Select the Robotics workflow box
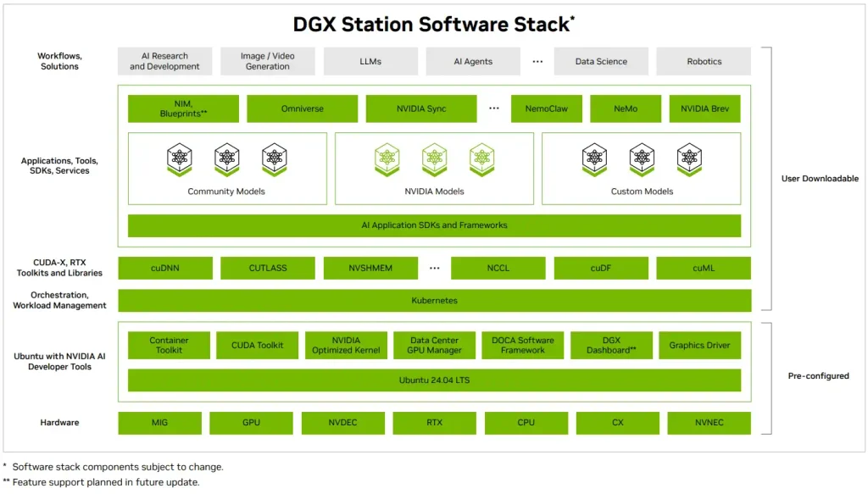Screen dimensions: 868x494 tap(704, 61)
